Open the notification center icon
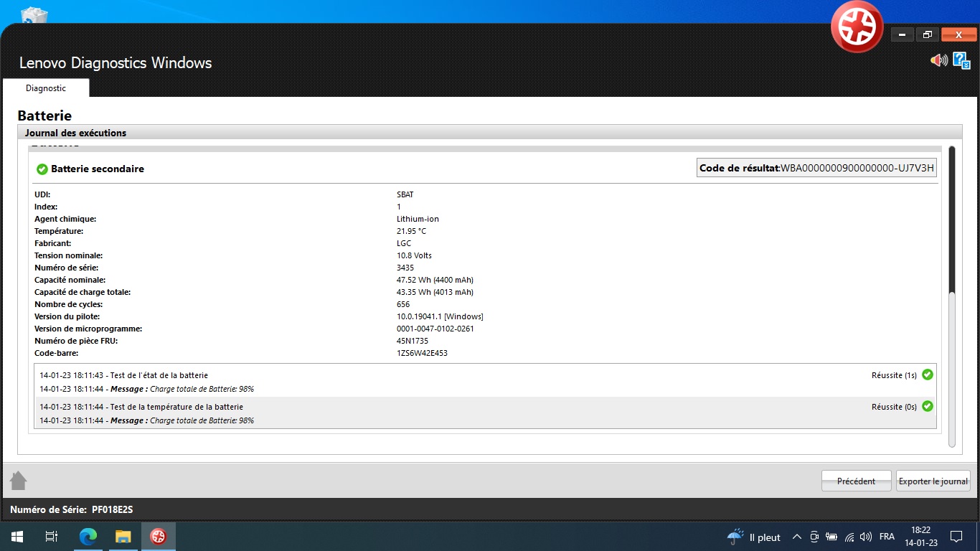Image resolution: width=980 pixels, height=551 pixels. (x=956, y=537)
